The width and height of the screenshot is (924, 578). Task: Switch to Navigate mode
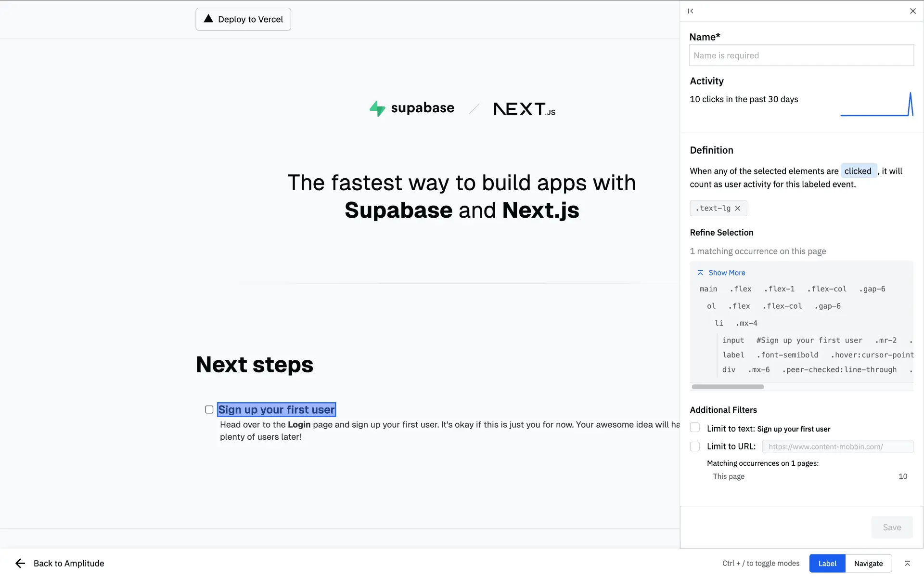pyautogui.click(x=868, y=563)
